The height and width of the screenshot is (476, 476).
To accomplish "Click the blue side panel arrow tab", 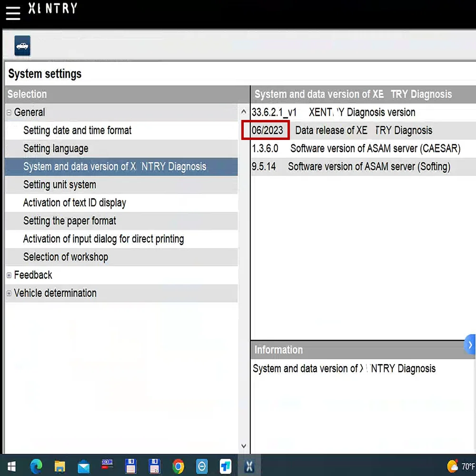I will click(470, 345).
